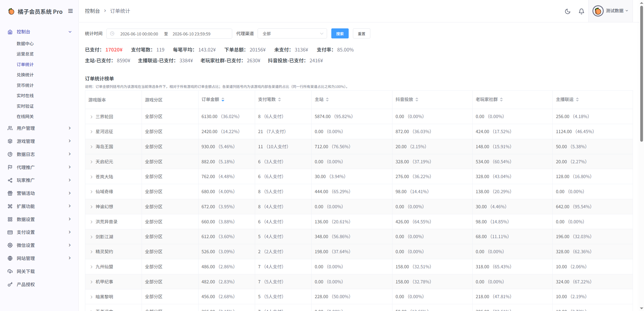Click the clock icon in date field
Image resolution: width=644 pixels, height=311 pixels.
[x=112, y=33]
